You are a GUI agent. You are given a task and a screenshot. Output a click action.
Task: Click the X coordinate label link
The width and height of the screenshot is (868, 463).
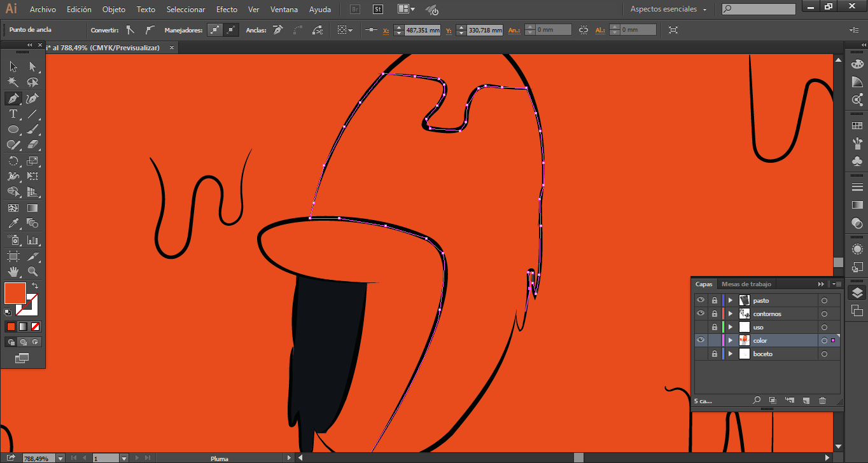386,30
